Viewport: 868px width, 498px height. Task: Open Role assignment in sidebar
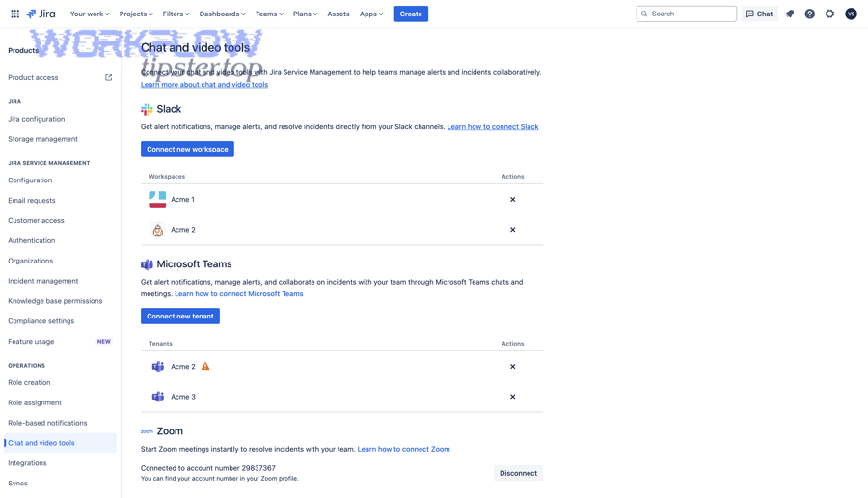35,402
